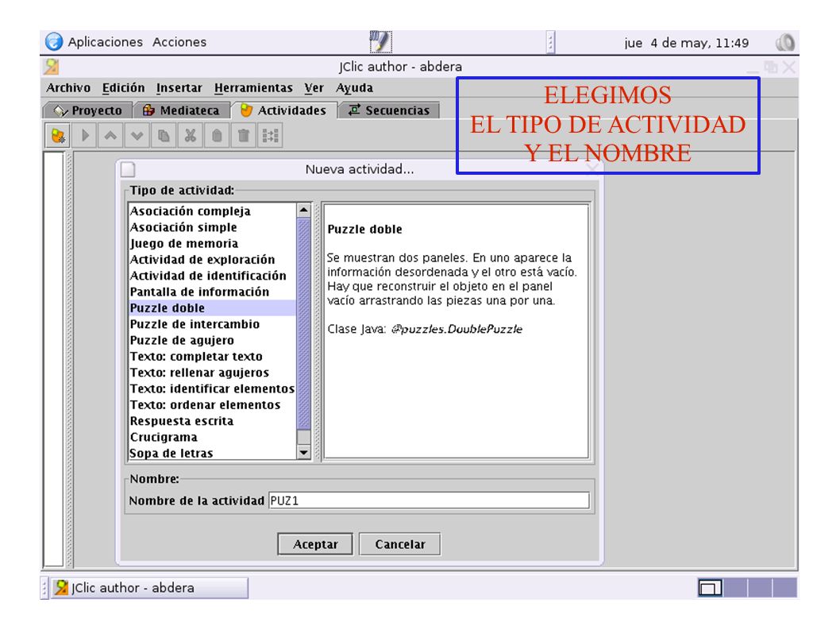Switch to the Mediateca tab
Viewport: 840px width, 630px height.
[x=182, y=110]
